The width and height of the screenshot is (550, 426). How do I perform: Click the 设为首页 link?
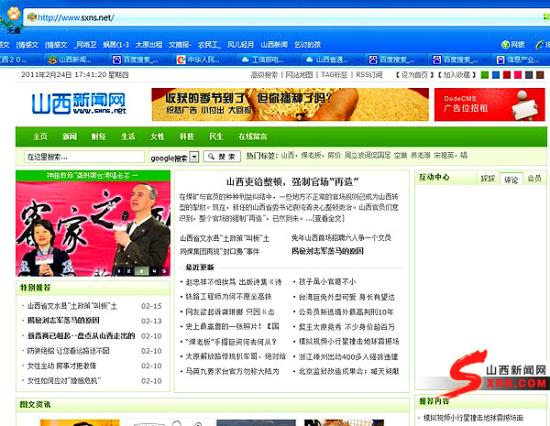(x=415, y=75)
